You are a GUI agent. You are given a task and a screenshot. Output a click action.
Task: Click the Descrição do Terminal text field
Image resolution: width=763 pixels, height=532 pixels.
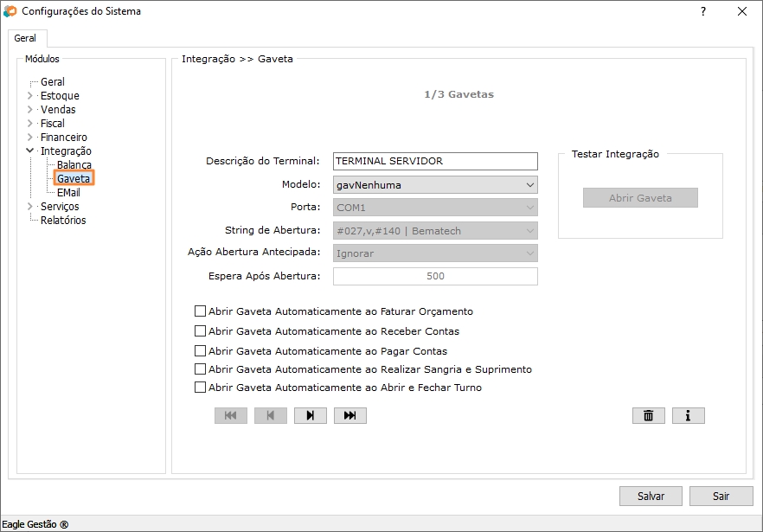point(435,162)
